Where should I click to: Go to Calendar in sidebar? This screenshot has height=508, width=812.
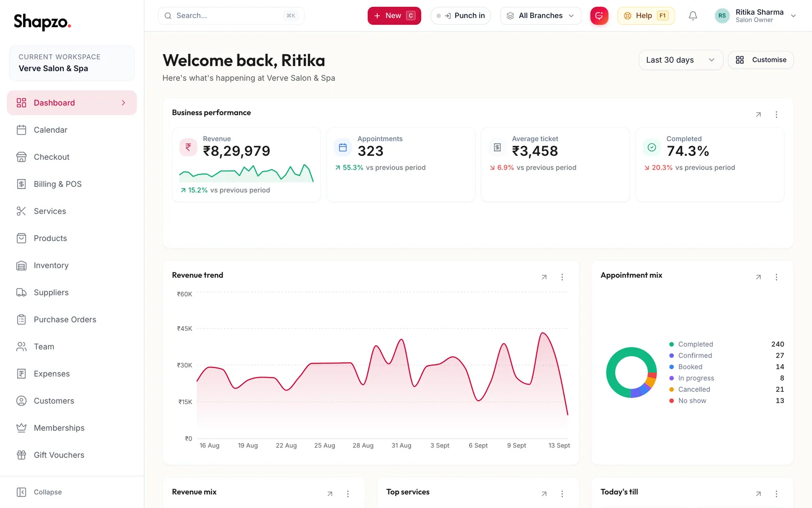tap(72, 130)
